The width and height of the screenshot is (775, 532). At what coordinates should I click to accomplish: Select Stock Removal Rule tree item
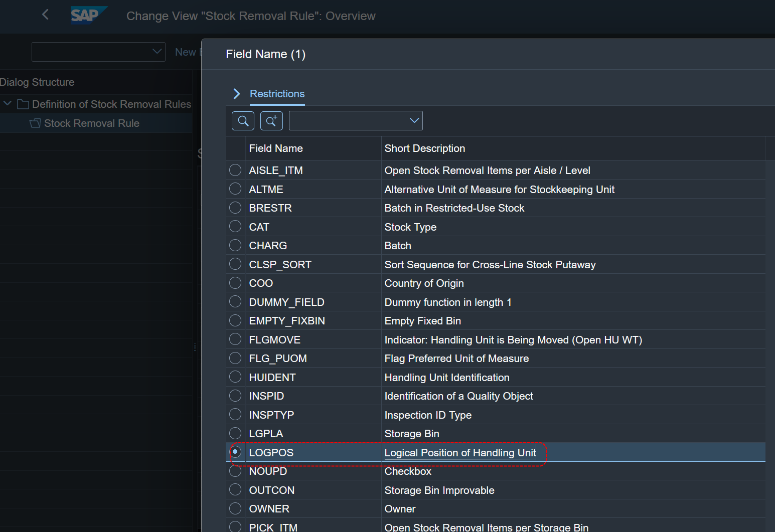coord(92,123)
